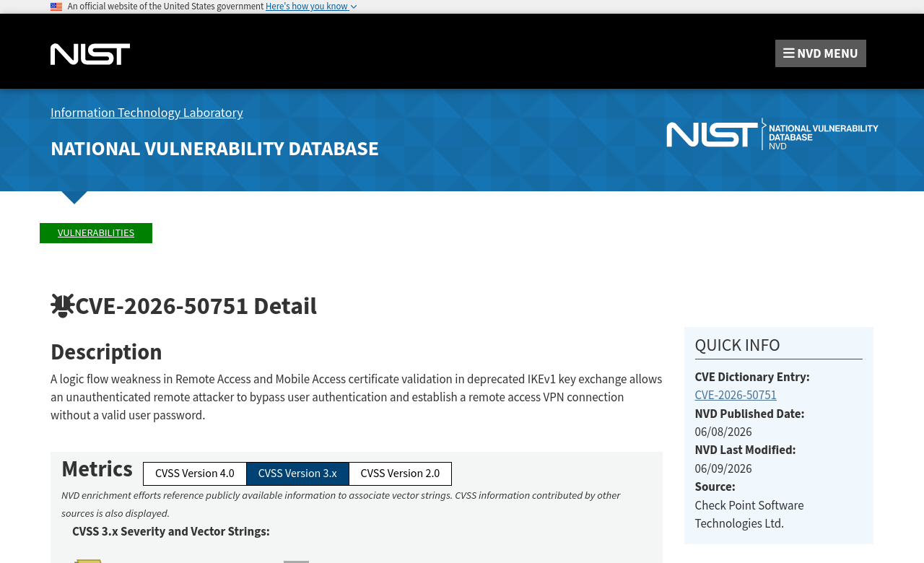924x563 pixels.
Task: Click the NVD Published Date value 06/08/2026
Action: (723, 432)
